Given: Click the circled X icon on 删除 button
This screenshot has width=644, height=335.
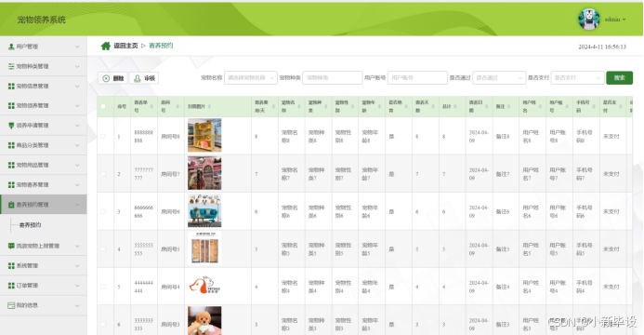Looking at the screenshot, I should click(x=106, y=78).
